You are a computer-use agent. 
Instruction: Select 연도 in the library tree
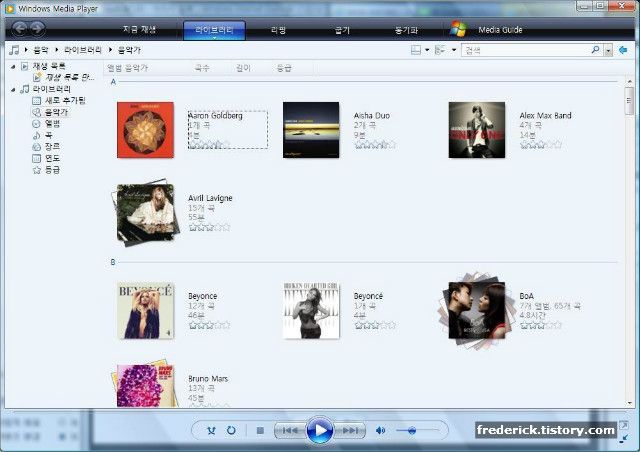pyautogui.click(x=52, y=158)
